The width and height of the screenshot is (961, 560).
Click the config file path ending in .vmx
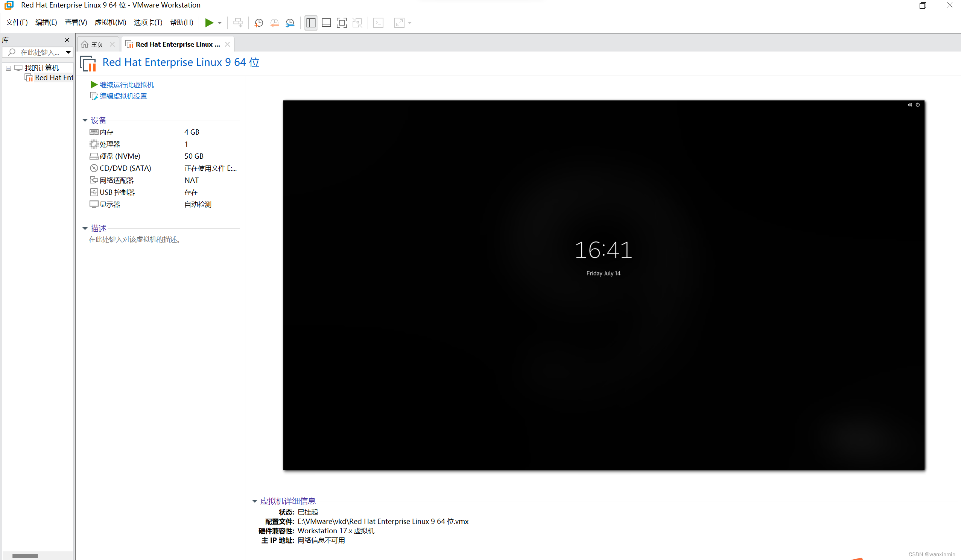click(x=383, y=522)
